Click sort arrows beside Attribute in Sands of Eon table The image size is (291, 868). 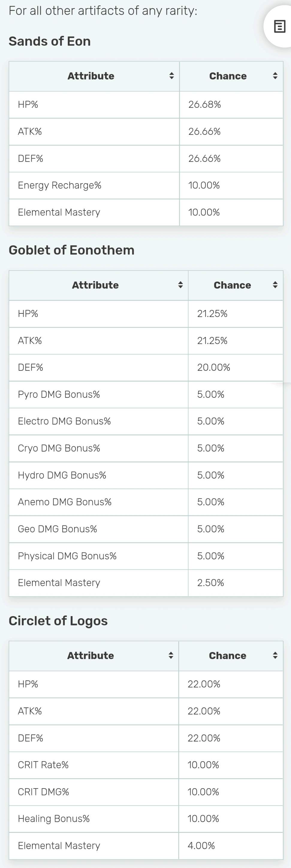point(171,76)
